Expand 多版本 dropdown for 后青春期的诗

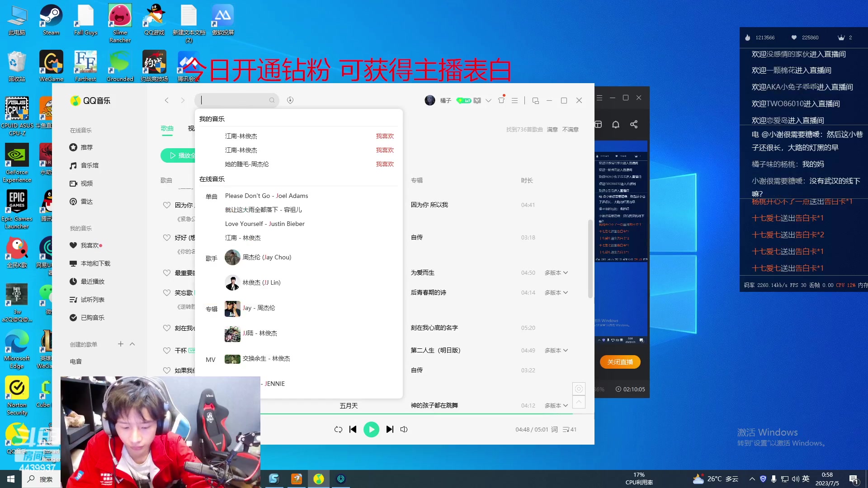pyautogui.click(x=556, y=292)
